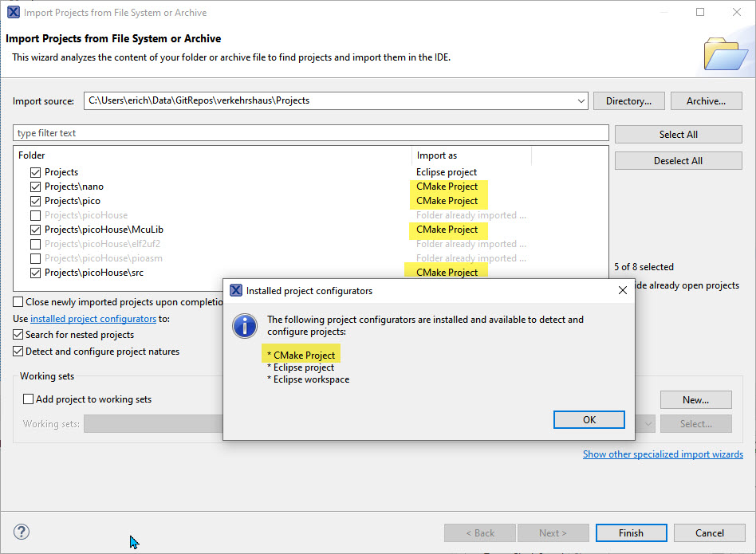This screenshot has width=756, height=554.
Task: Close the Installed project configurators dialog
Action: point(622,290)
